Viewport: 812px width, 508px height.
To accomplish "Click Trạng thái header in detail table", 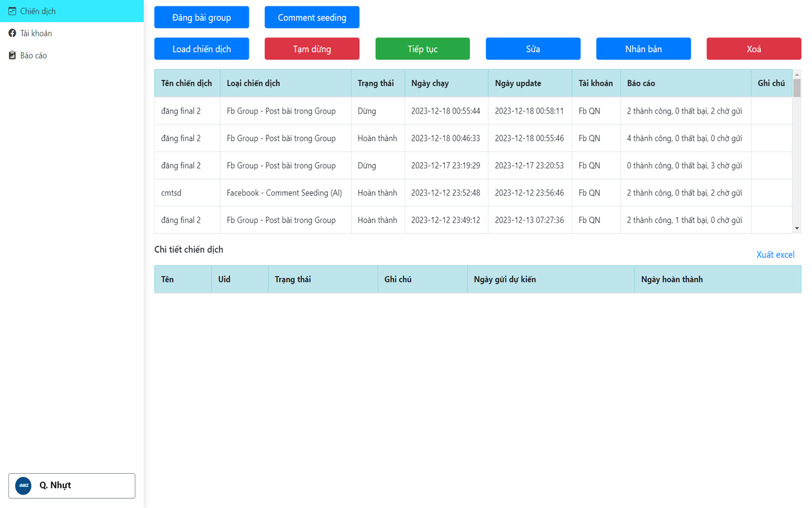I will click(323, 279).
